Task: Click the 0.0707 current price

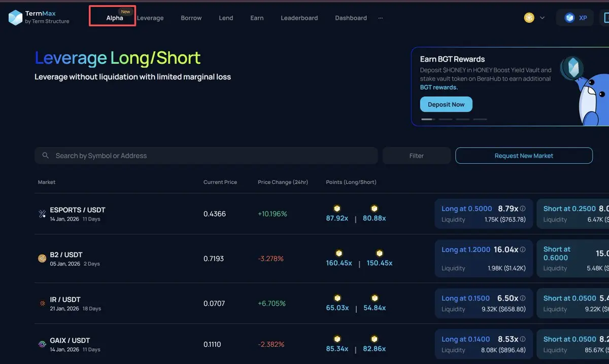Action: click(x=214, y=303)
